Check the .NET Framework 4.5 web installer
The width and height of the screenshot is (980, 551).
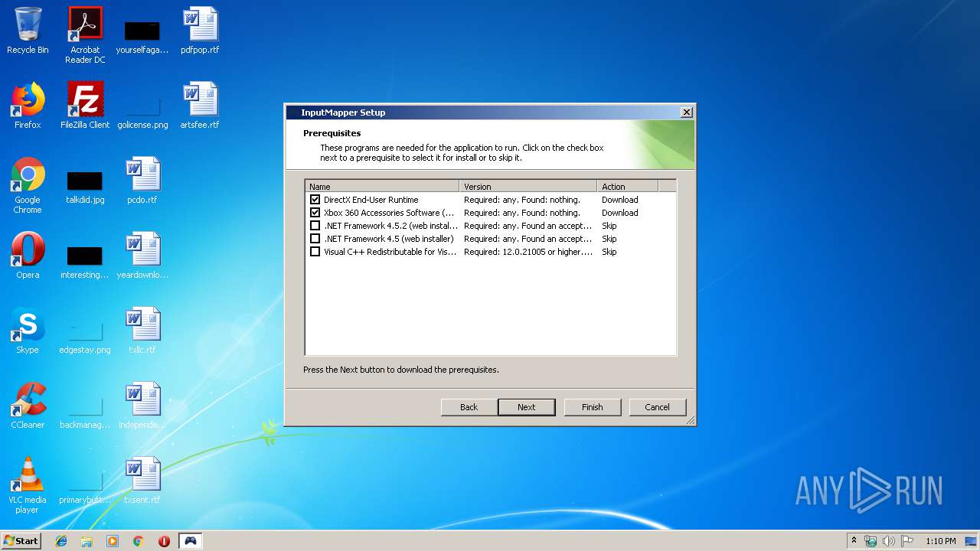coord(315,239)
